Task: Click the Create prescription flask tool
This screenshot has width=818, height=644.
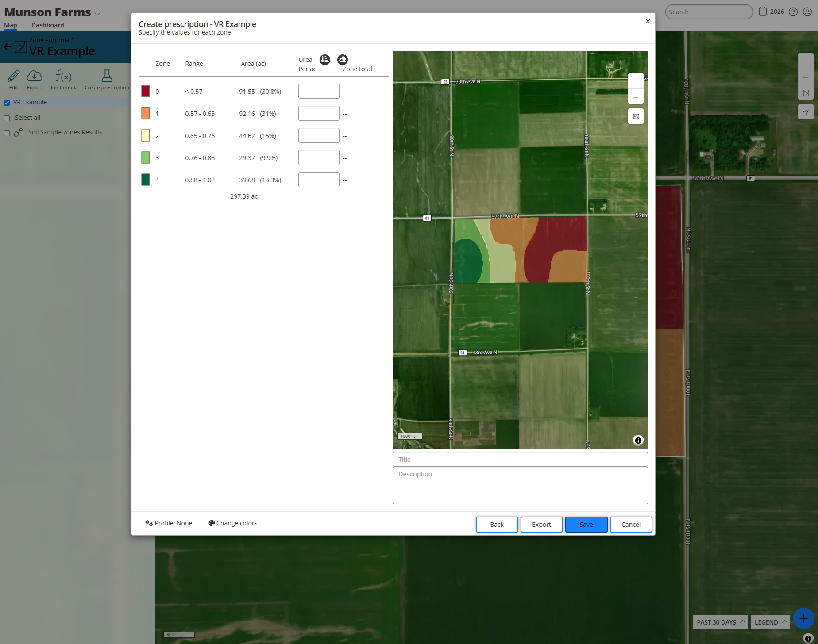Action: point(107,80)
